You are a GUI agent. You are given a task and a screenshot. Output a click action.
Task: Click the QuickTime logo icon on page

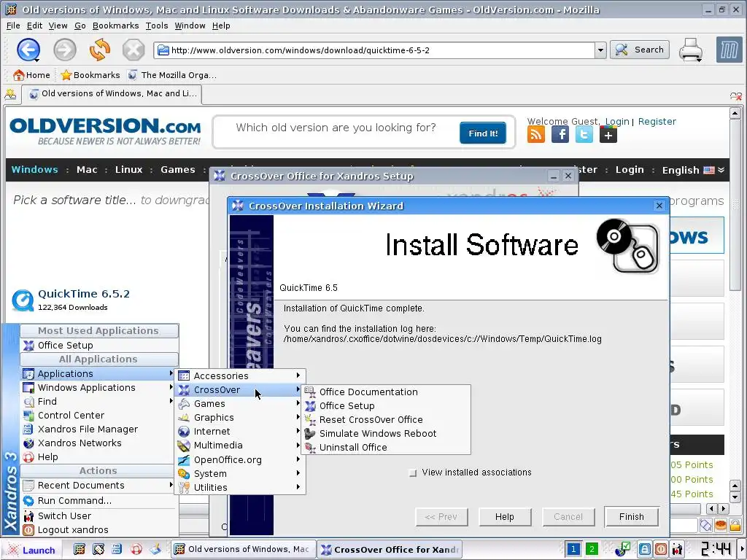[x=23, y=300]
